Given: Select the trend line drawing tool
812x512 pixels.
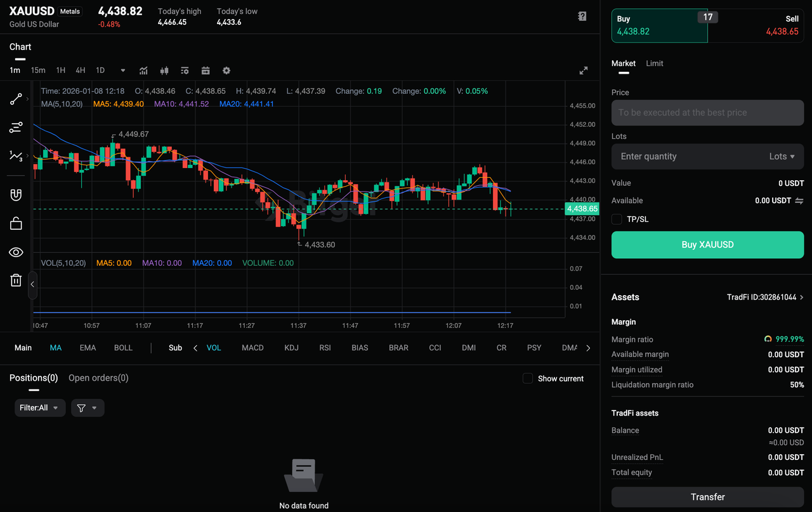Looking at the screenshot, I should pyautogui.click(x=16, y=100).
